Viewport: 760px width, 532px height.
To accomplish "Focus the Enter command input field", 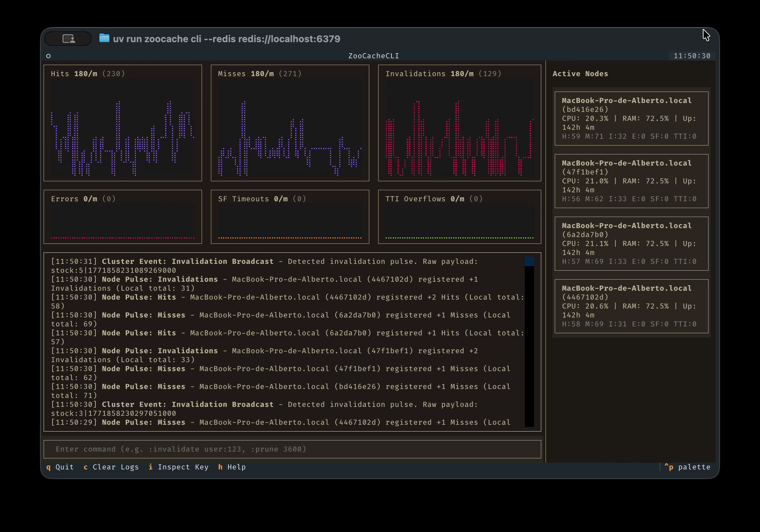I will pos(292,449).
